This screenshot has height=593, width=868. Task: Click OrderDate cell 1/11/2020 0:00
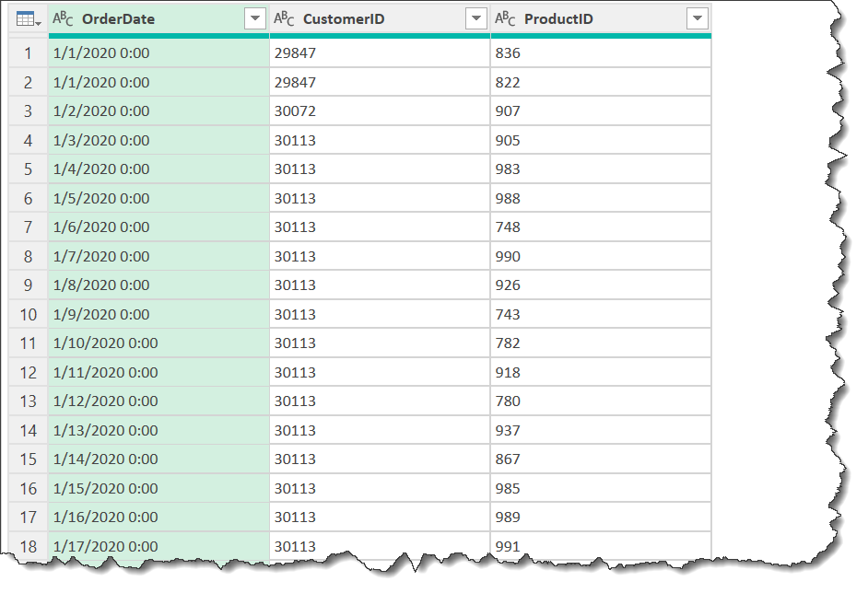coord(158,373)
